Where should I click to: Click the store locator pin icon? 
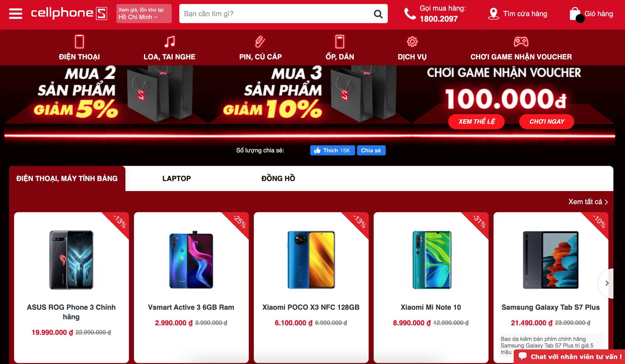[493, 14]
